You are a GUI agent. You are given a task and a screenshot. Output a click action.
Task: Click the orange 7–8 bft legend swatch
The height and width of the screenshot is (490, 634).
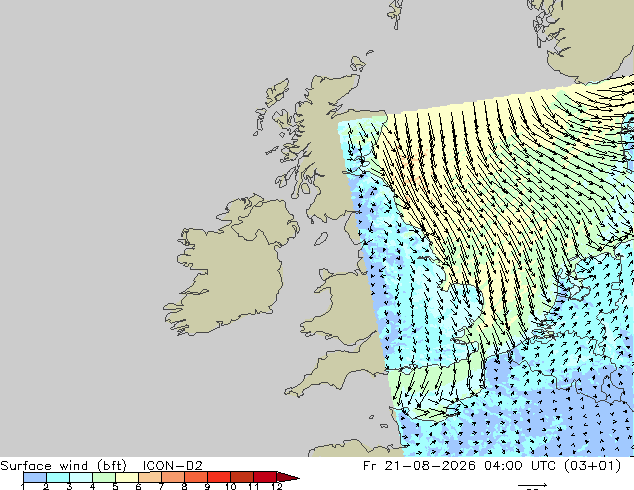pos(173,477)
